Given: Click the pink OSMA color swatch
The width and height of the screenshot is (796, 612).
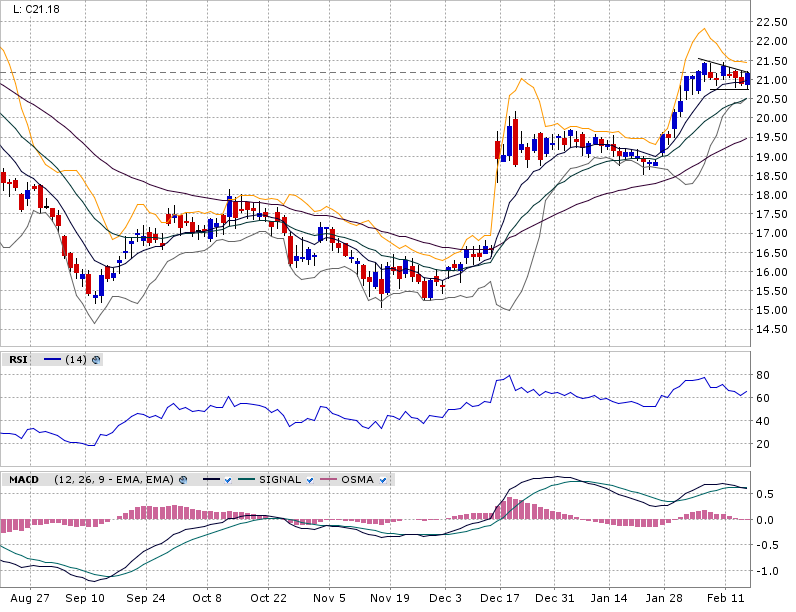Looking at the screenshot, I should coord(328,480).
